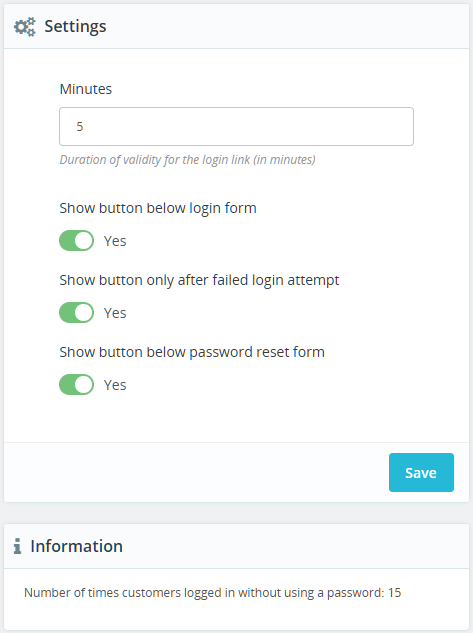Disable the show only after failed login switch
This screenshot has width=473, height=633.
coord(76,312)
